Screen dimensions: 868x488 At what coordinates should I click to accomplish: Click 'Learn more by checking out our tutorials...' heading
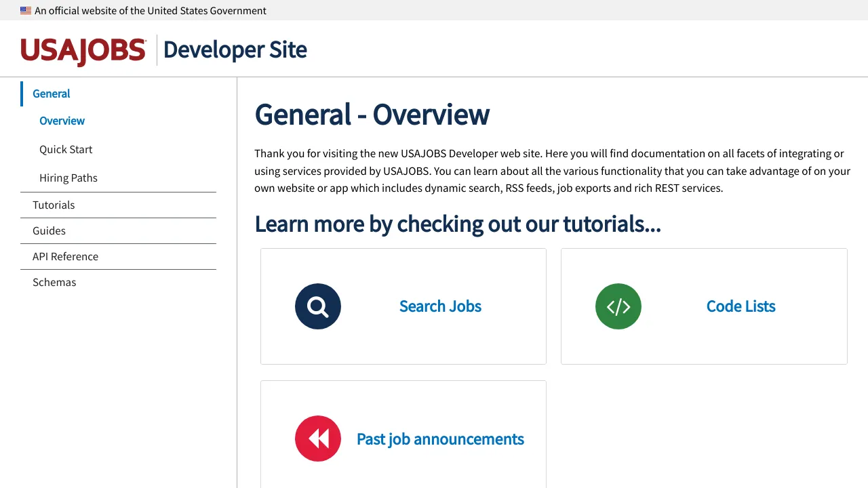[458, 224]
